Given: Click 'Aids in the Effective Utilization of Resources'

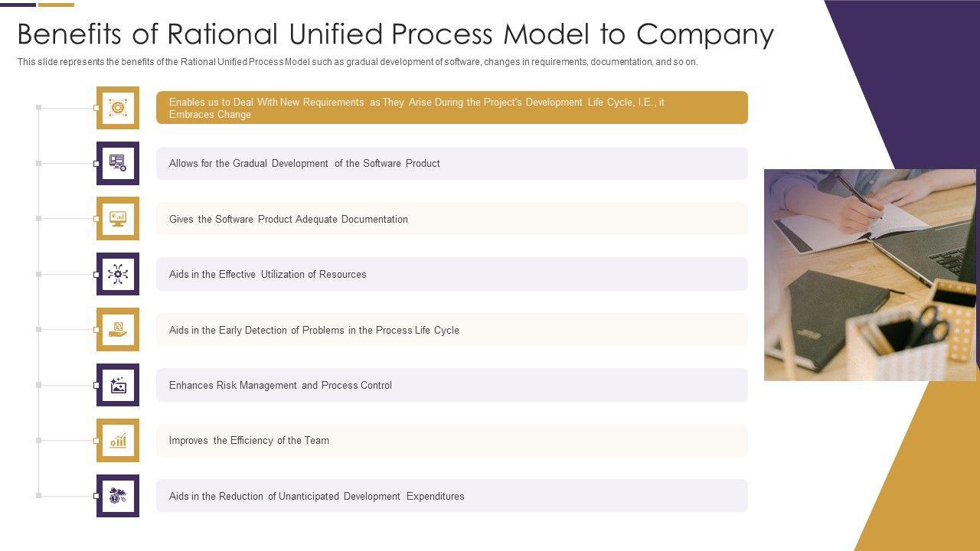Looking at the screenshot, I should coord(452,274).
